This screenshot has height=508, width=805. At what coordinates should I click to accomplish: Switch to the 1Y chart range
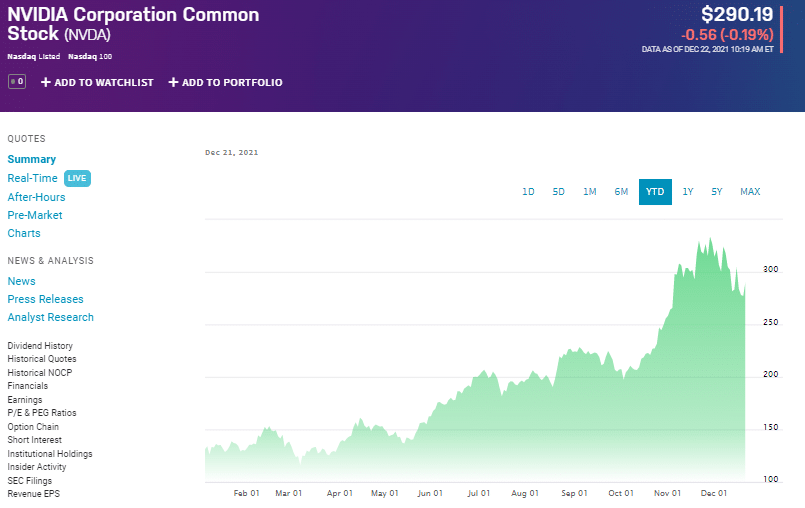(688, 192)
